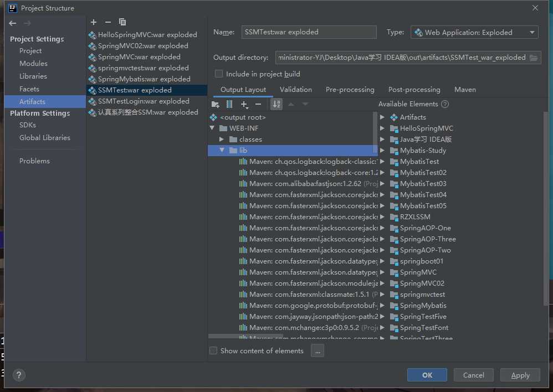Select 认真系列整合SSM:war exploded artifact

coord(147,112)
